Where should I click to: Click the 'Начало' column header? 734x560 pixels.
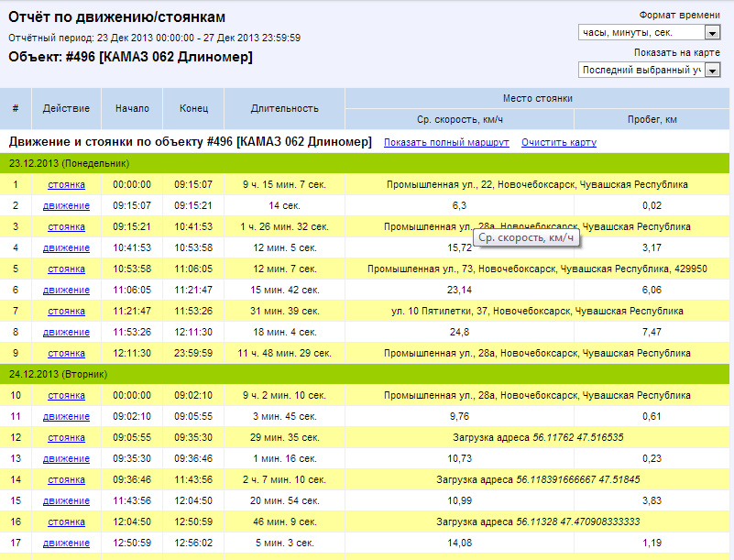(132, 108)
